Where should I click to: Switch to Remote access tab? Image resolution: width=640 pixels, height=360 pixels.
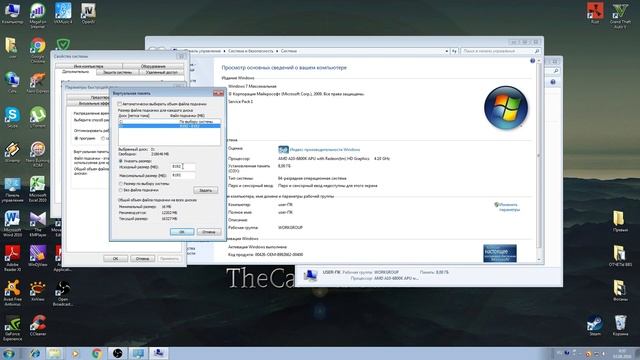(162, 72)
